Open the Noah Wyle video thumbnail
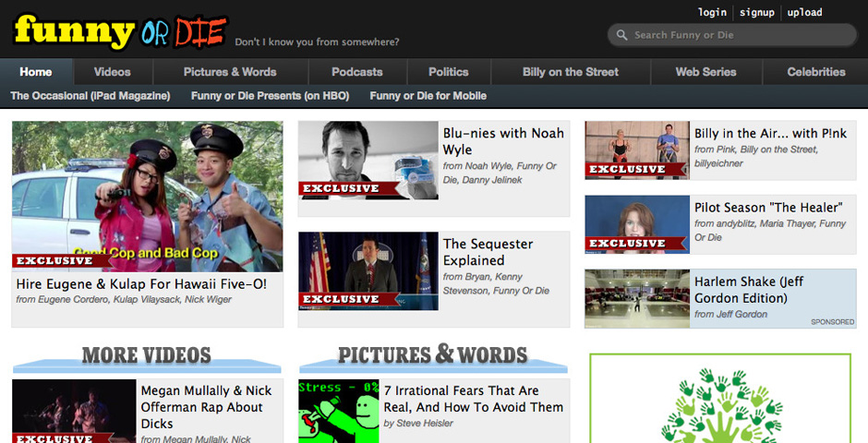This screenshot has height=443, width=868. [x=368, y=161]
